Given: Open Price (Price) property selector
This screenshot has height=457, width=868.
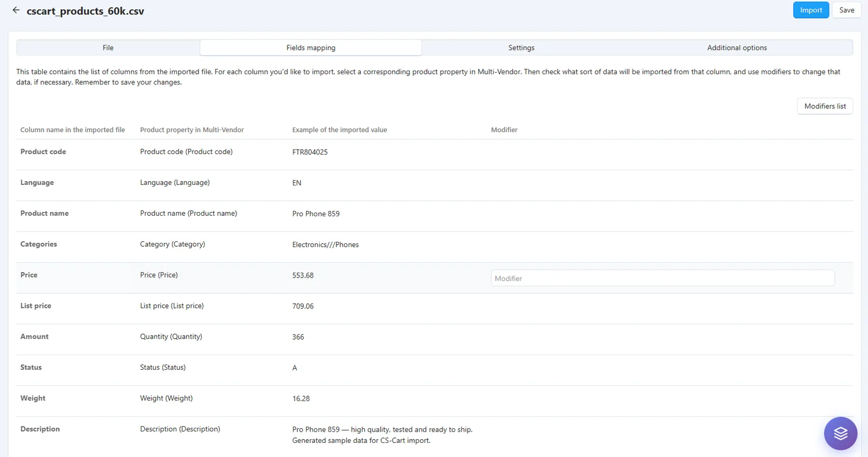Looking at the screenshot, I should tap(159, 275).
